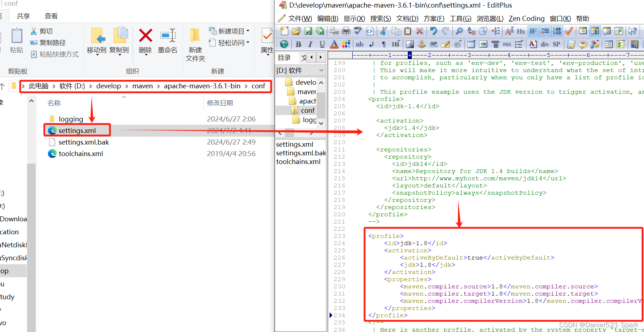This screenshot has height=332, width=644.
Task: Click 新建文件夹 new folder icon in Explorer
Action: click(x=195, y=45)
